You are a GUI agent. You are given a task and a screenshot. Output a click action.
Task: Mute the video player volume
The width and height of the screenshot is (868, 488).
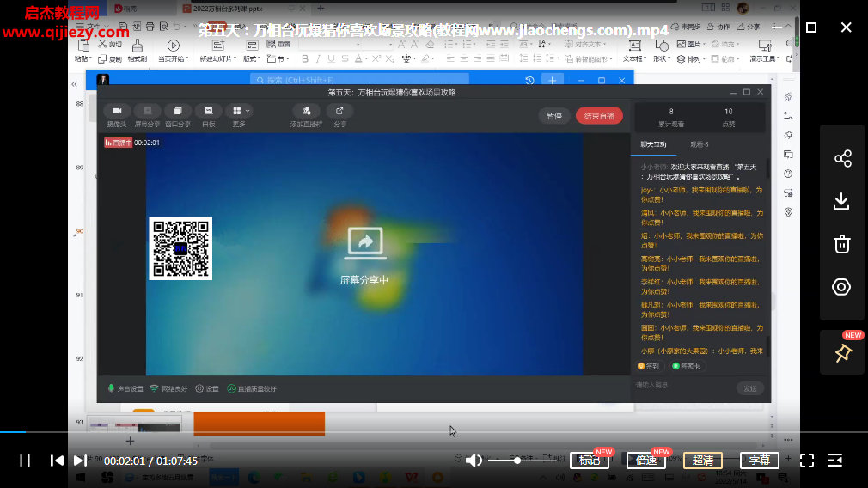click(x=474, y=461)
